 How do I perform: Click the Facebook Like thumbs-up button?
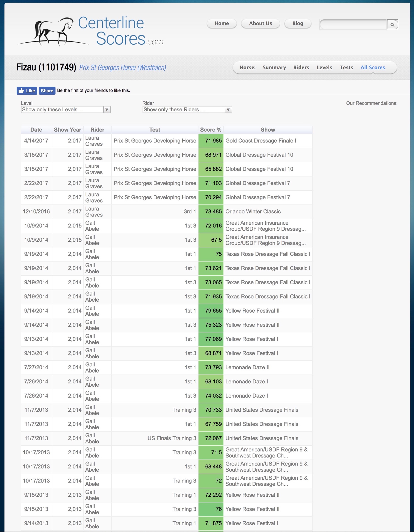tap(27, 91)
